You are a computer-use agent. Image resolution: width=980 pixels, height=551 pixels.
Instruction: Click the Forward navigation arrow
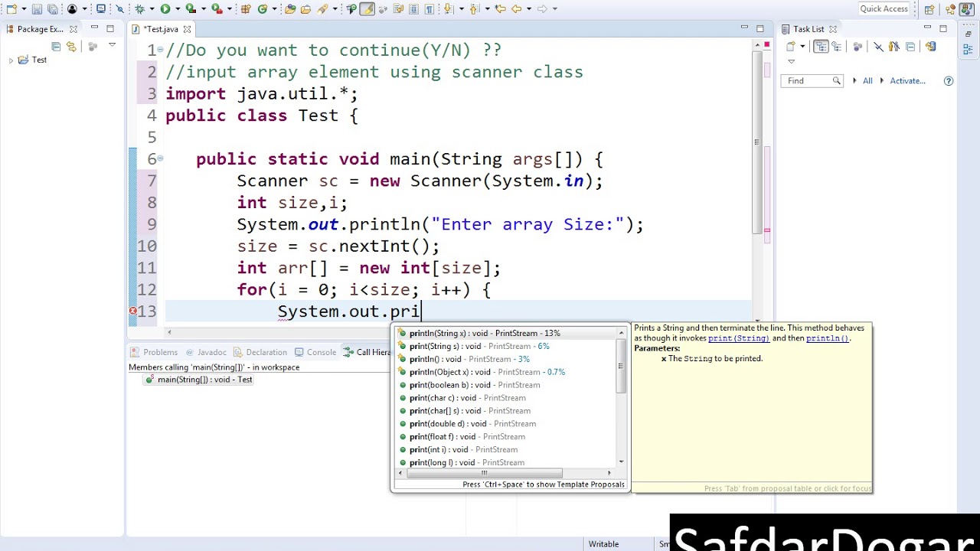point(542,9)
